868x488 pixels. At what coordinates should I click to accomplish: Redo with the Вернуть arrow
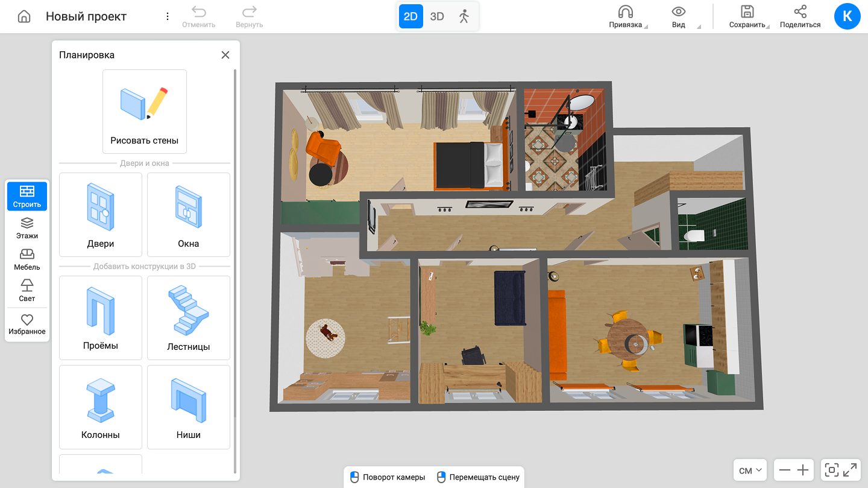point(249,16)
